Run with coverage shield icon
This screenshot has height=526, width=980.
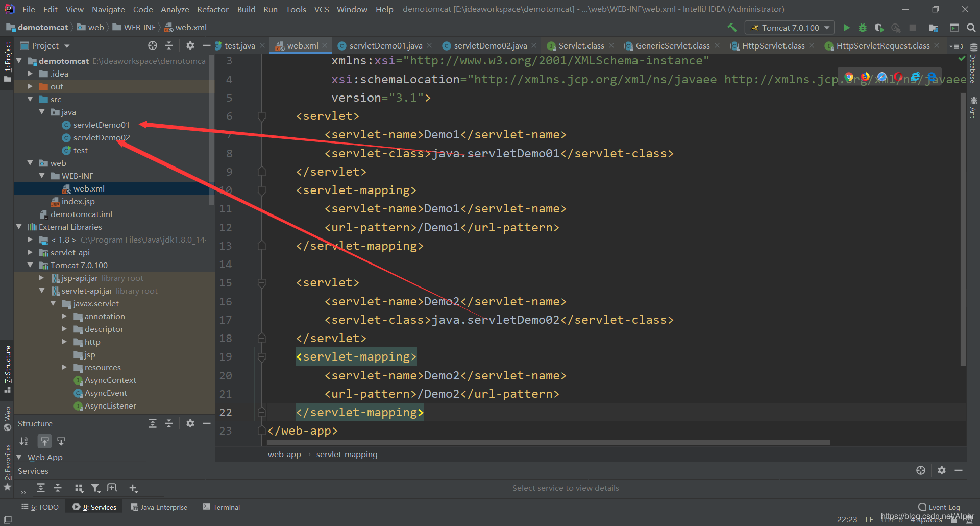click(x=879, y=28)
